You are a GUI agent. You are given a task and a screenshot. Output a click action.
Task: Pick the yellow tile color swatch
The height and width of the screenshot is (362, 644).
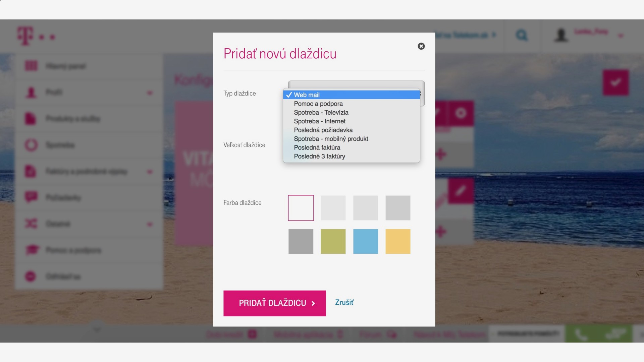[x=398, y=241]
